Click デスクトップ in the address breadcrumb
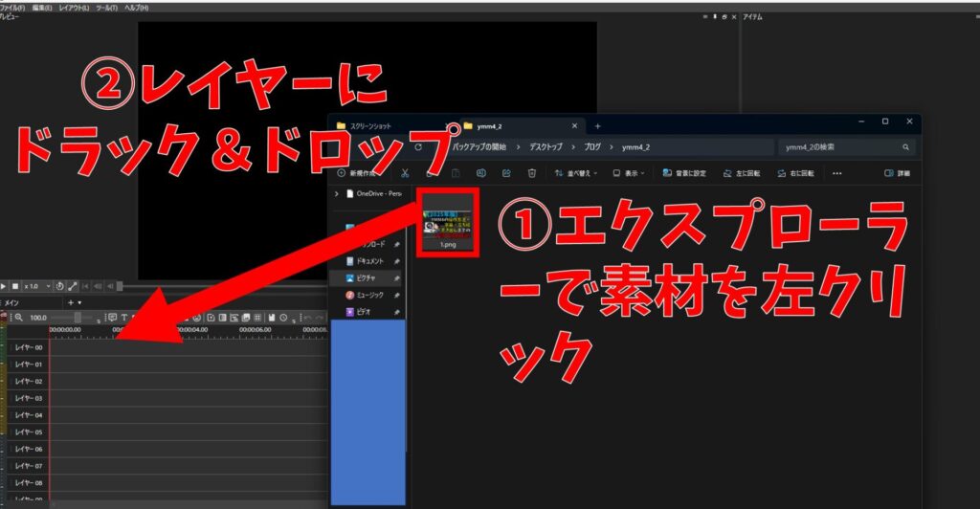 546,147
